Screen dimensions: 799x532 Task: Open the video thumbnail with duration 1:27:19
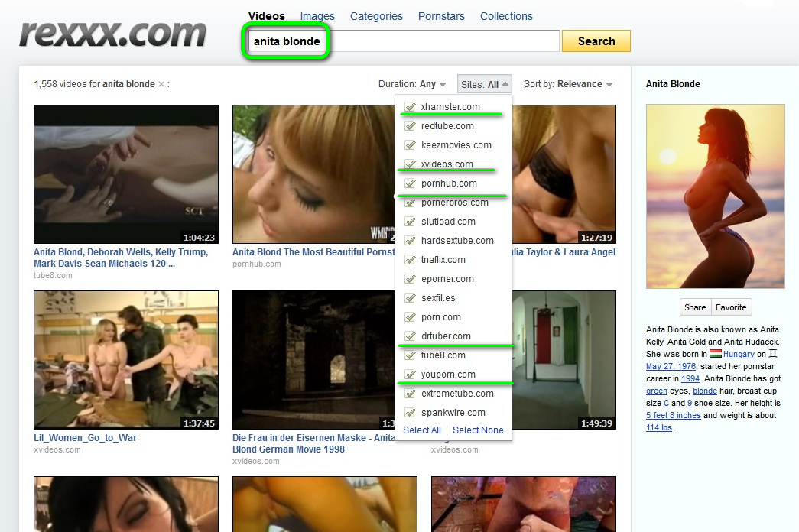[564, 174]
